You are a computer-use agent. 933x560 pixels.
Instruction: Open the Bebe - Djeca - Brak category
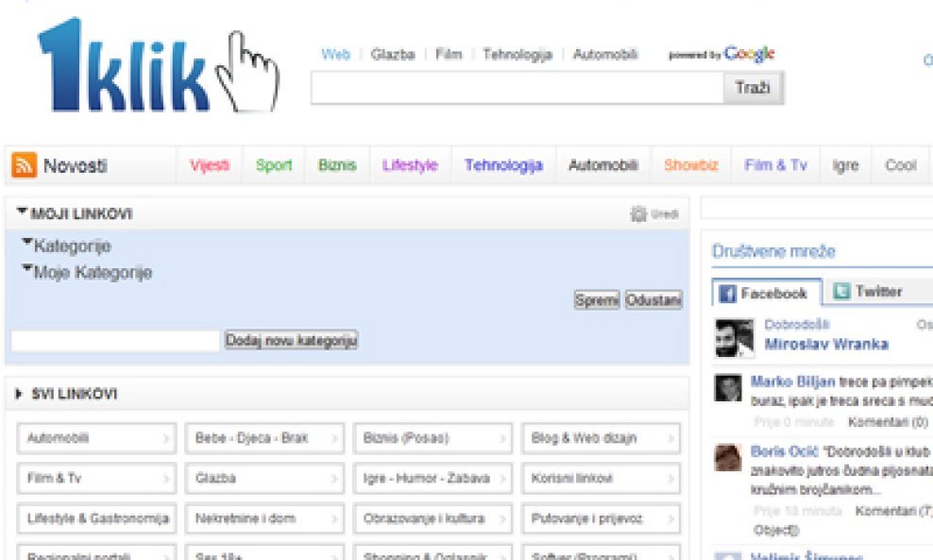[x=264, y=438]
